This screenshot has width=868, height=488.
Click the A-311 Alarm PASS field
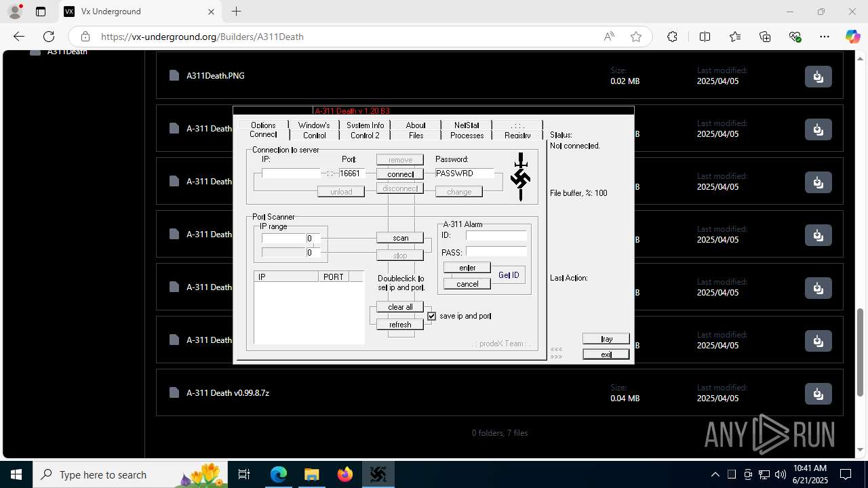pos(496,252)
